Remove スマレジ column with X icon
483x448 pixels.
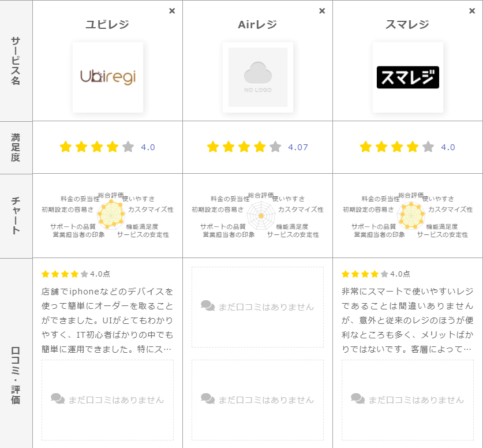click(x=472, y=11)
